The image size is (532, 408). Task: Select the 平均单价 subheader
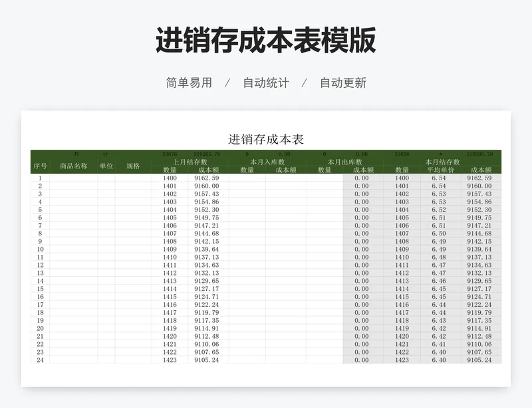[441, 170]
